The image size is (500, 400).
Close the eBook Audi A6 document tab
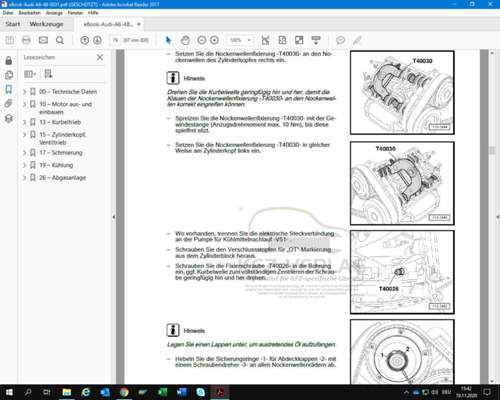coord(139,24)
